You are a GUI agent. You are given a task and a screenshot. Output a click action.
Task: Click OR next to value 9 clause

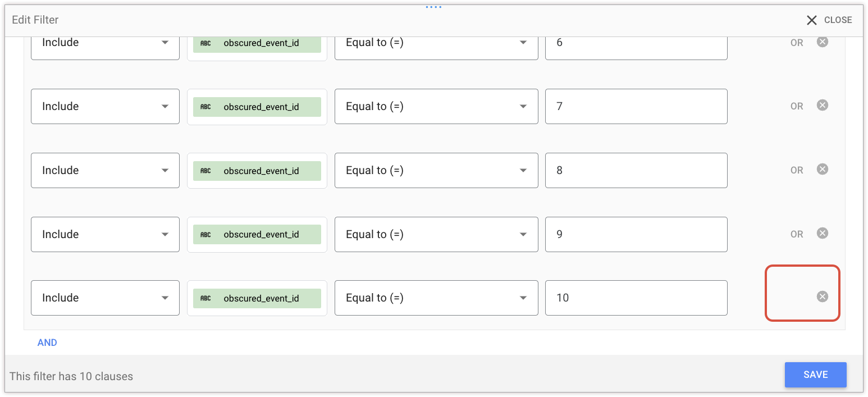tap(797, 234)
